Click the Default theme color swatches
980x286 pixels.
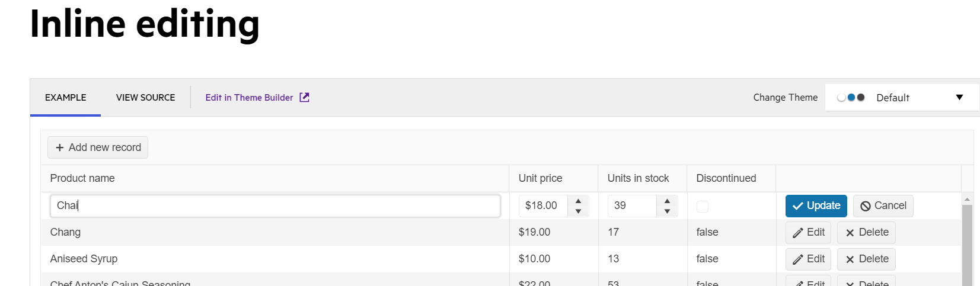(x=851, y=97)
